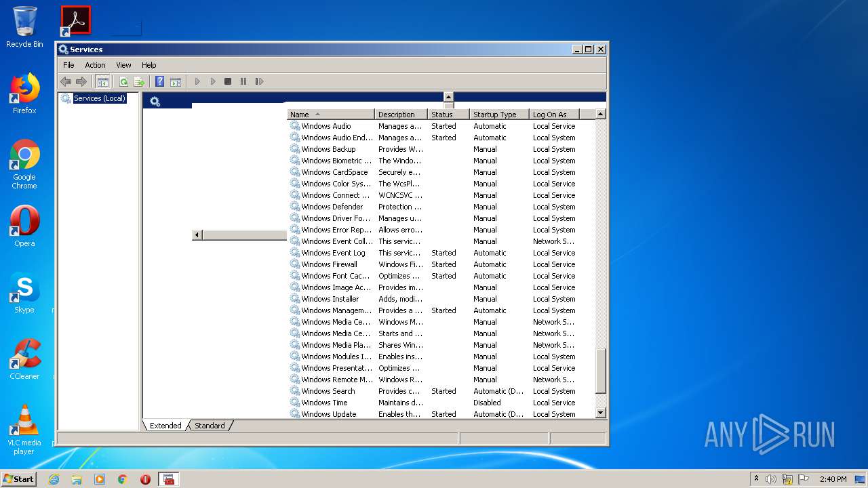This screenshot has width=868, height=488.
Task: Open Help via blue question mark icon
Action: pyautogui.click(x=159, y=81)
